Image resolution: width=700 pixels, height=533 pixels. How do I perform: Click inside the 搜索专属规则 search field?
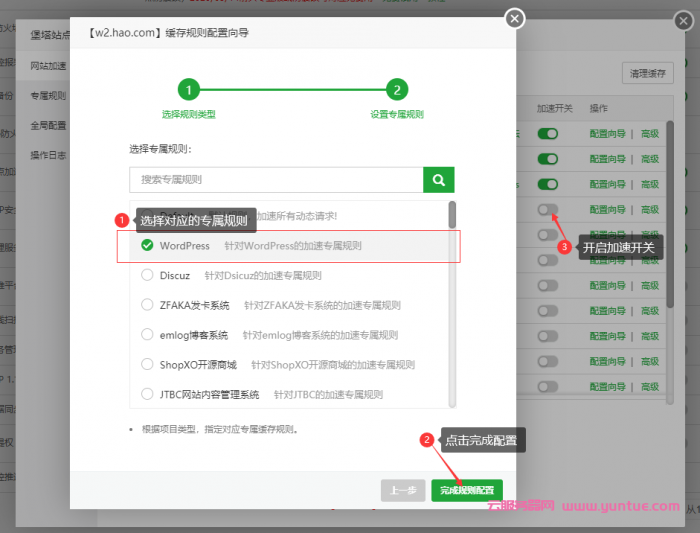tap(275, 179)
